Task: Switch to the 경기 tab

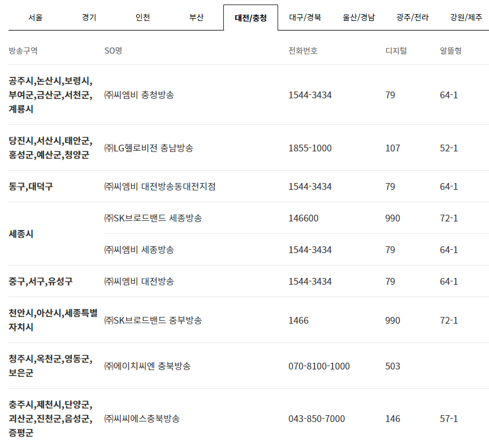Action: click(89, 18)
